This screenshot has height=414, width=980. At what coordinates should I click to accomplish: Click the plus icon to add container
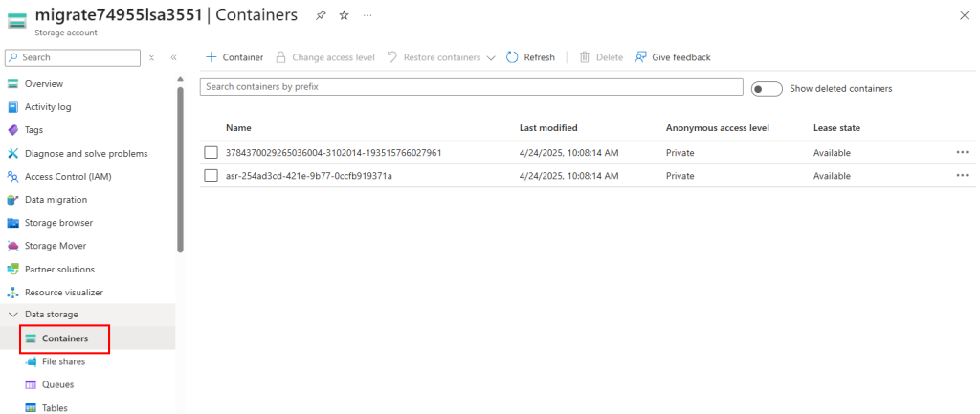(x=212, y=57)
